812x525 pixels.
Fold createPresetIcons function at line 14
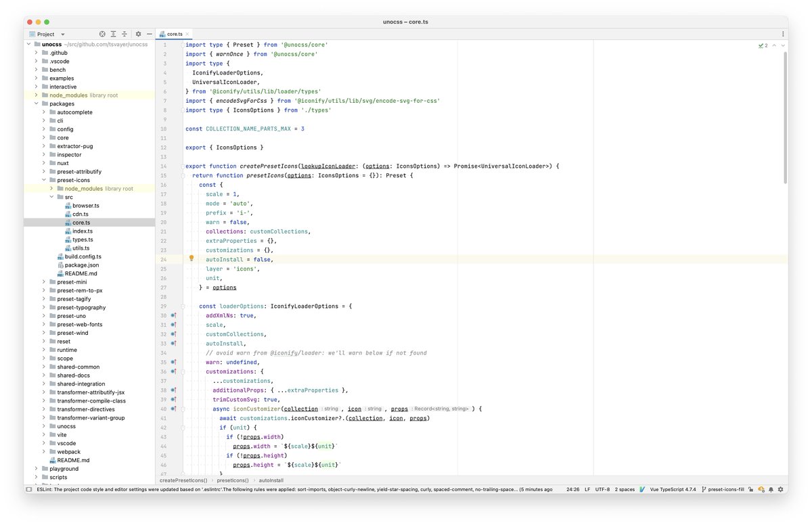tap(183, 166)
